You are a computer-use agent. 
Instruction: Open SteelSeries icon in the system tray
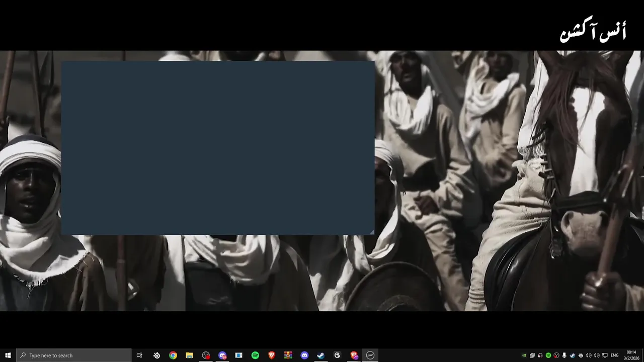581,355
